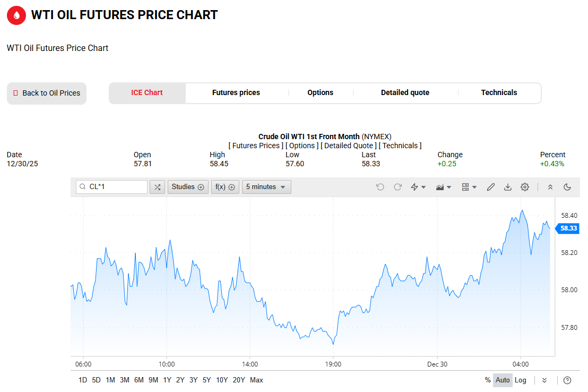The image size is (588, 392).
Task: Open the Technicals tab
Action: coord(499,92)
